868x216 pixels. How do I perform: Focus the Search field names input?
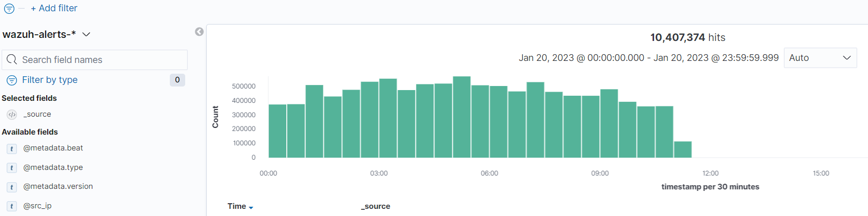103,60
